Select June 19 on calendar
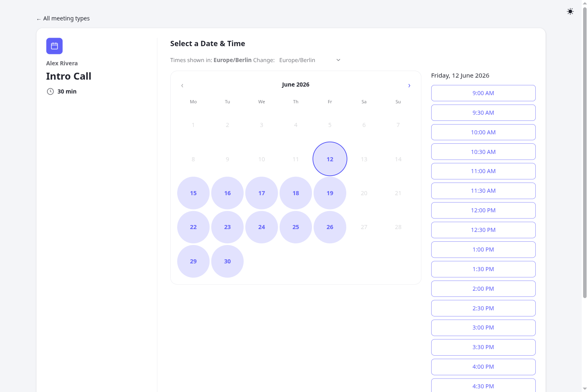 point(330,193)
